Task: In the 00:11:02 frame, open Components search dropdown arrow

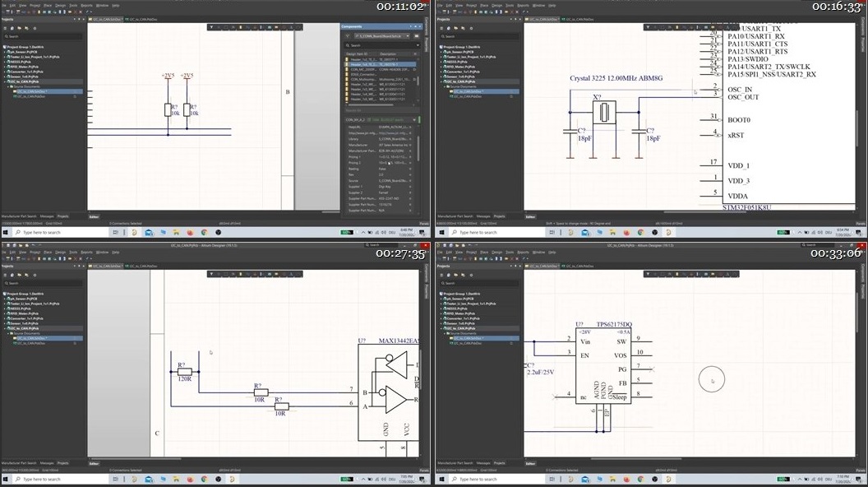Action: (x=417, y=45)
